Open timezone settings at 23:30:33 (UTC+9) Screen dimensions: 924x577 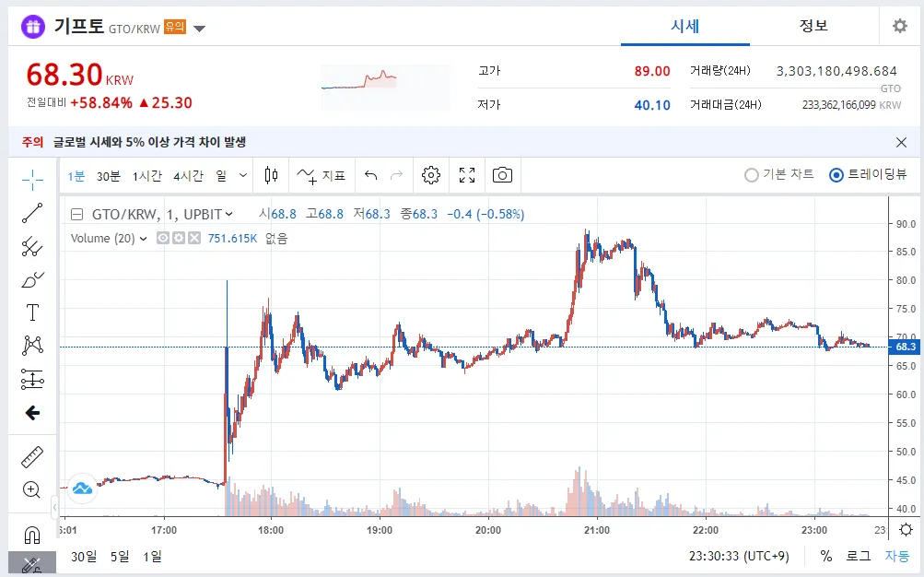[x=739, y=556]
